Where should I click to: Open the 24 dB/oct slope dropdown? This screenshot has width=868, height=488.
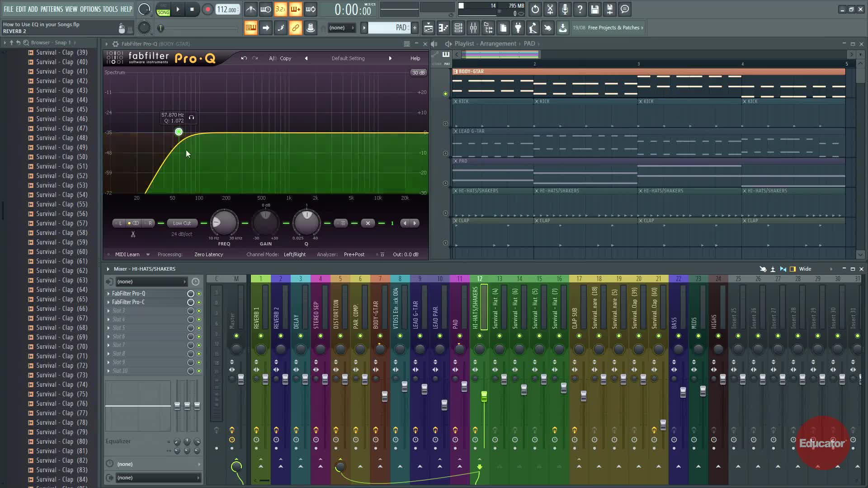tap(182, 234)
